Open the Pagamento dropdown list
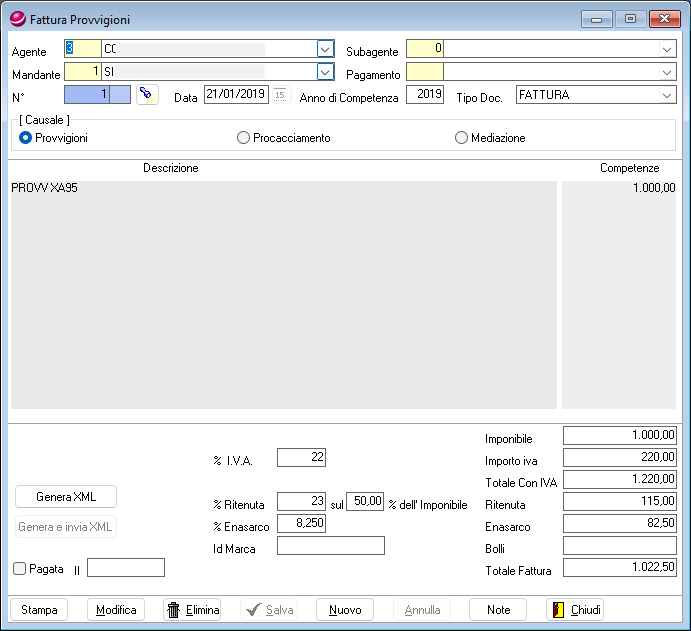Screen dimensions: 691x631 click(x=667, y=72)
